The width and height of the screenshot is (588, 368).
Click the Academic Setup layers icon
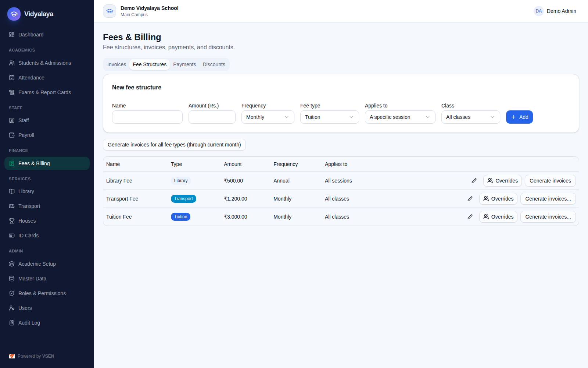coord(12,264)
